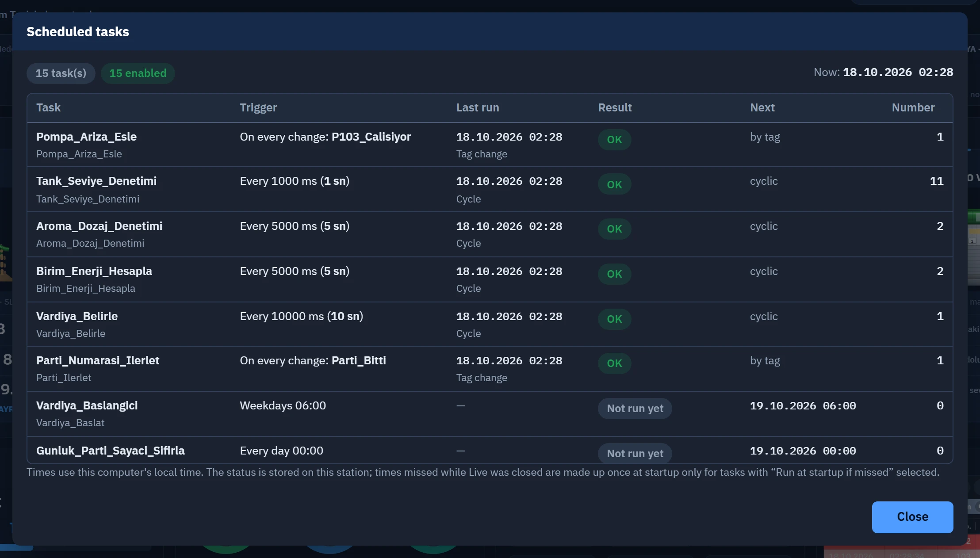Click the Result column header

click(x=615, y=107)
